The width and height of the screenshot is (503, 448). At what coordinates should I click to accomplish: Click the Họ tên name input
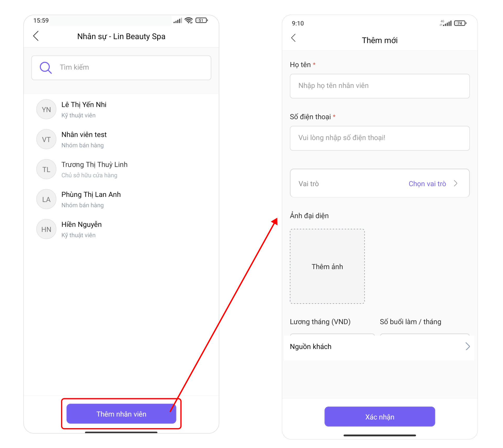click(x=380, y=86)
